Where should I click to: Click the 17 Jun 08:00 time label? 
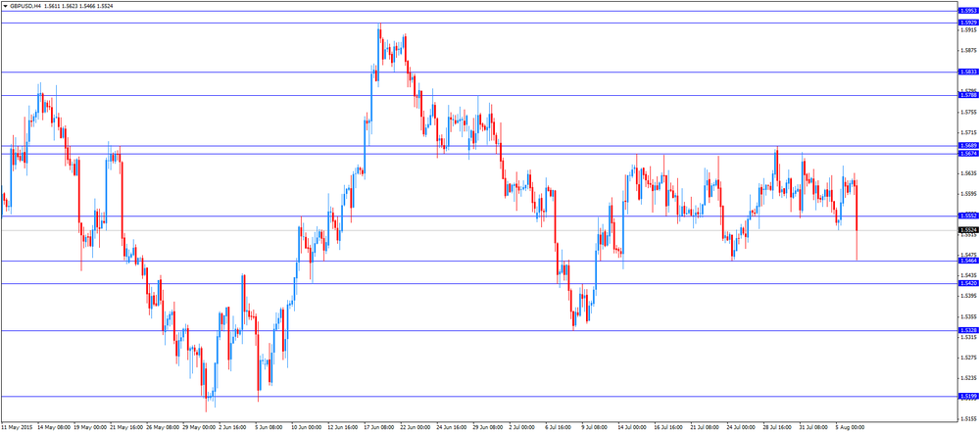[x=378, y=427]
